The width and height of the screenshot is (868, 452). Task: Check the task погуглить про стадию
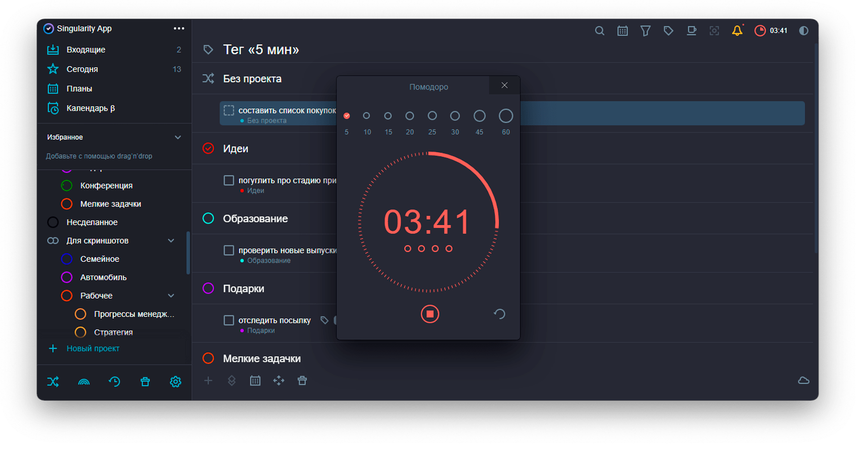(229, 180)
